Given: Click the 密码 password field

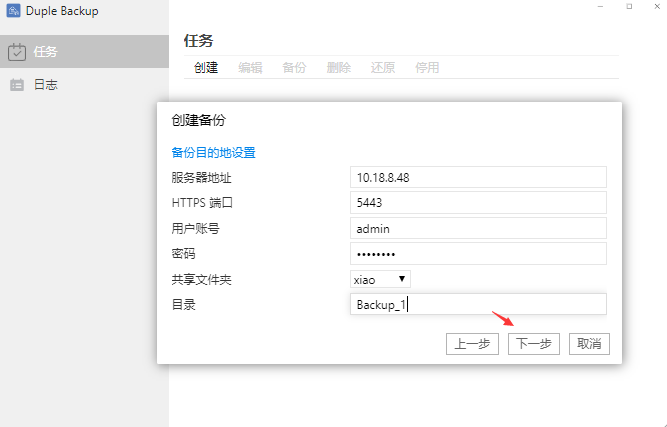Looking at the screenshot, I should tap(478, 254).
